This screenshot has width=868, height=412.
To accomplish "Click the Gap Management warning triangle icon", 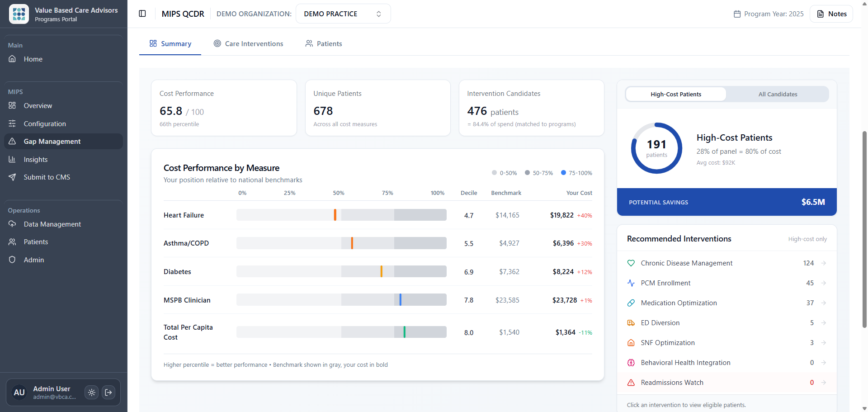I will 12,142.
